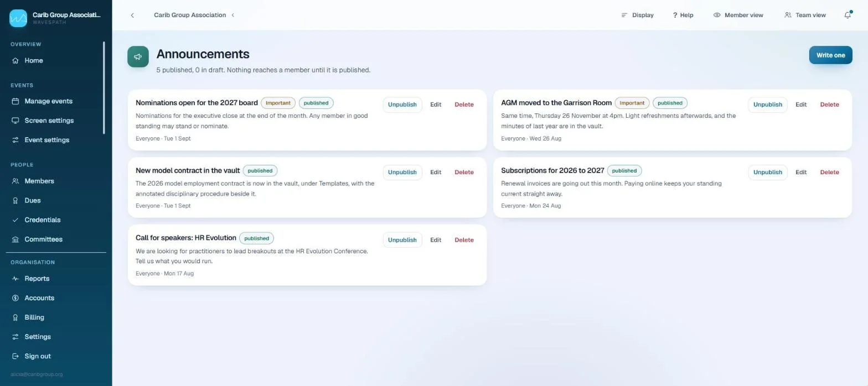Unpublish the Subscriptions for 2026 announcement
The width and height of the screenshot is (868, 386).
pos(768,172)
